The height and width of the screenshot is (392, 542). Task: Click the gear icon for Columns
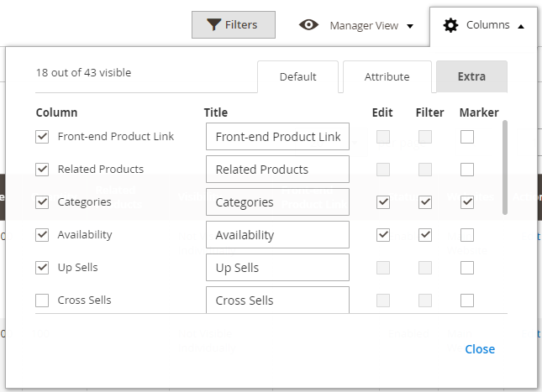coord(450,25)
